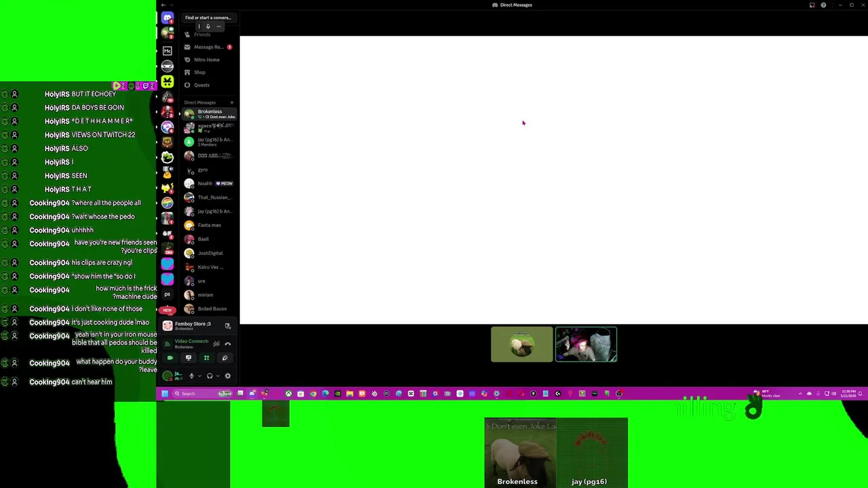
Task: Create a new DM with plus icon
Action: [x=231, y=102]
